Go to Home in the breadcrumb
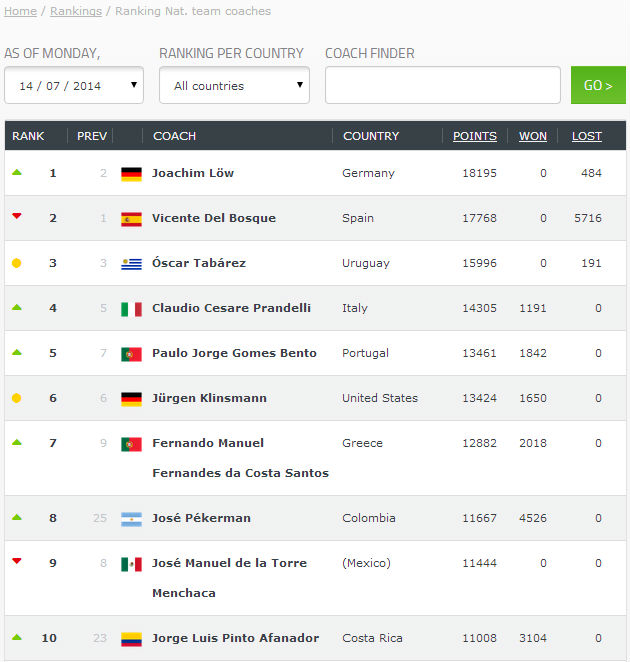Viewport: 630px width, 662px height. 21,11
